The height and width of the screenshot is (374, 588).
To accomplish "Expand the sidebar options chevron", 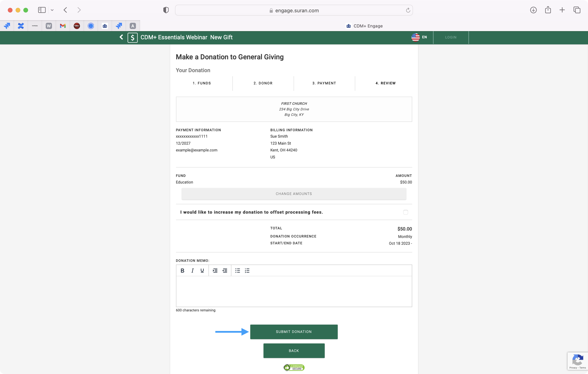I will (52, 10).
